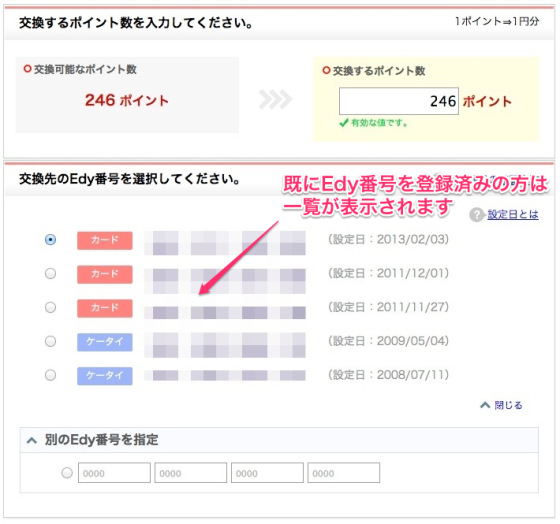The height and width of the screenshot is (524, 560).
Task: Click the 1ポイント⇒1円分 rate text
Action: coord(497,21)
